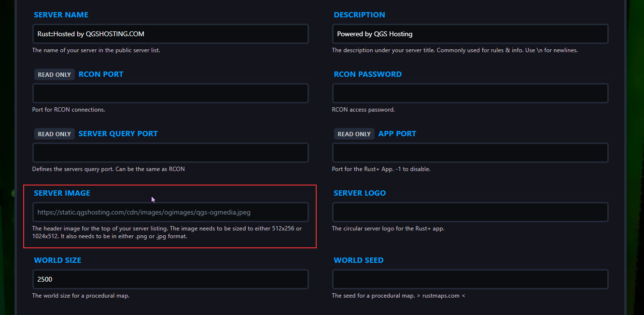Click the Server Name input field

click(170, 34)
